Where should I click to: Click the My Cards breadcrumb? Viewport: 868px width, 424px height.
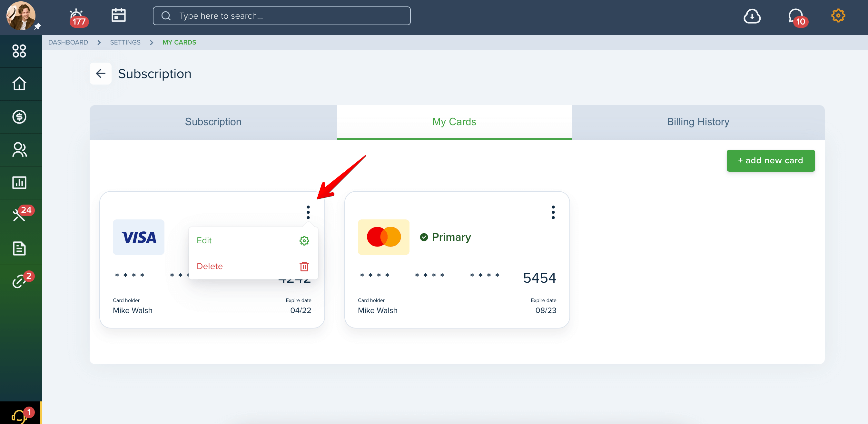(x=179, y=42)
